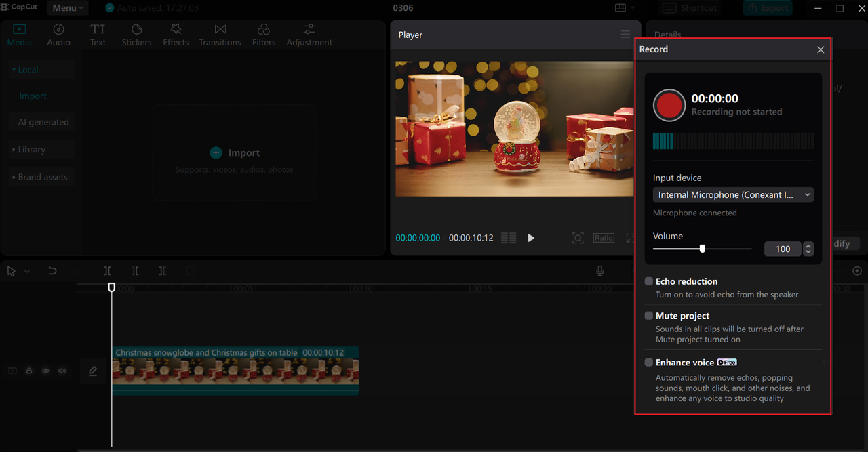Select the cursor Select tool in timeline toolbar
Screen dimensions: 868x452
pyautogui.click(x=12, y=271)
